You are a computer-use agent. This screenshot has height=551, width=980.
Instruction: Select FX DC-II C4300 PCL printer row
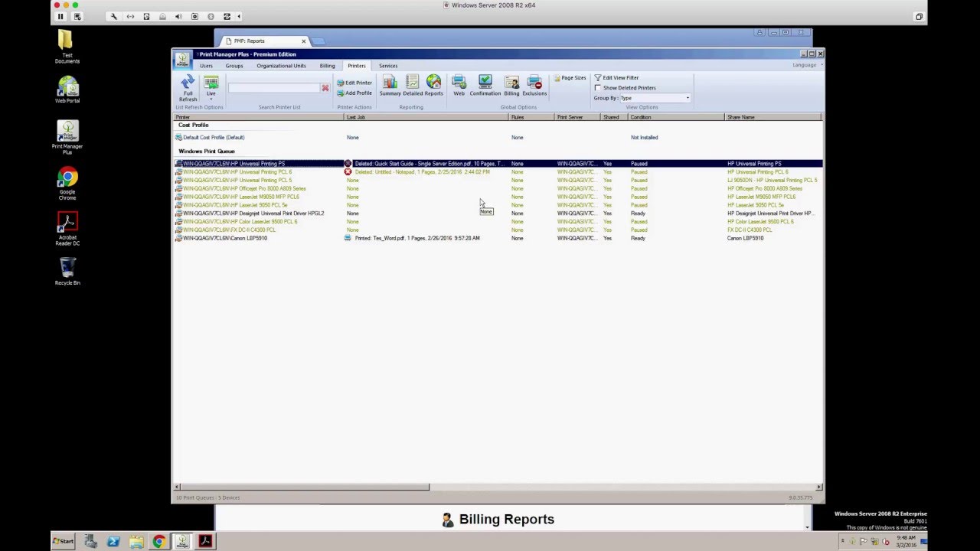pos(498,230)
